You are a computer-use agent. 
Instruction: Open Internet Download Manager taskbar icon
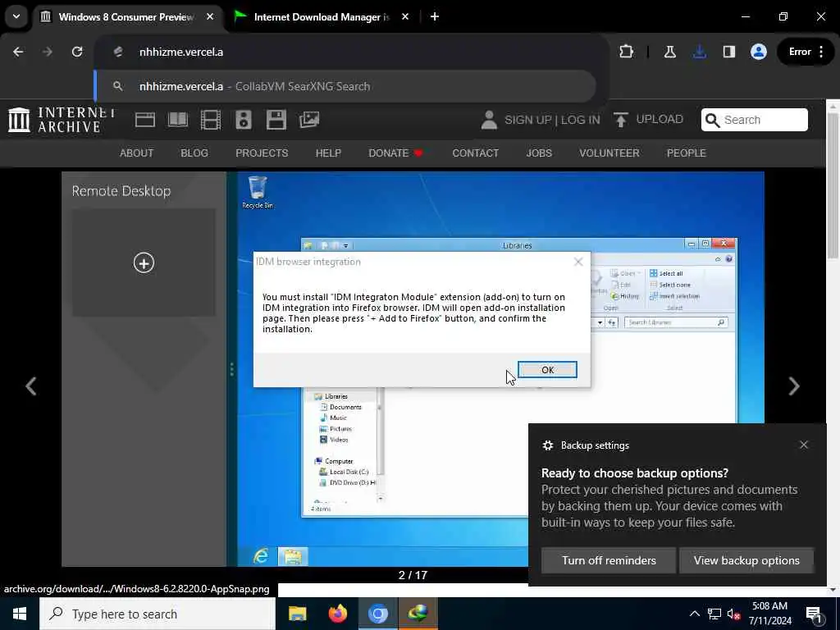(x=418, y=614)
